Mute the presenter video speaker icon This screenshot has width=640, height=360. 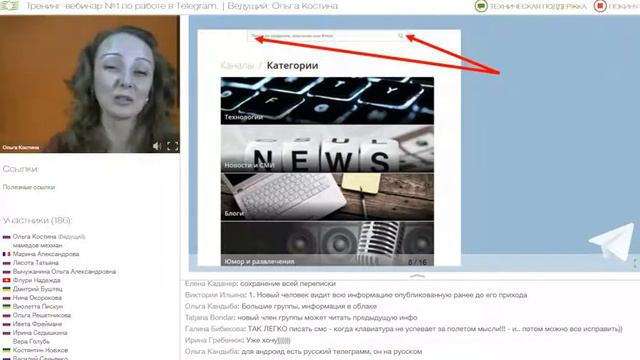(x=157, y=146)
